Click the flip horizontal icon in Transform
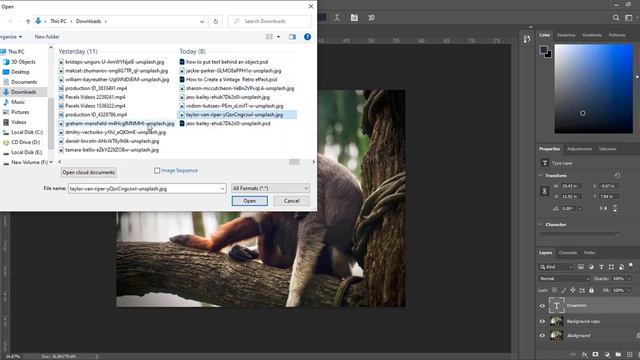 point(603,208)
